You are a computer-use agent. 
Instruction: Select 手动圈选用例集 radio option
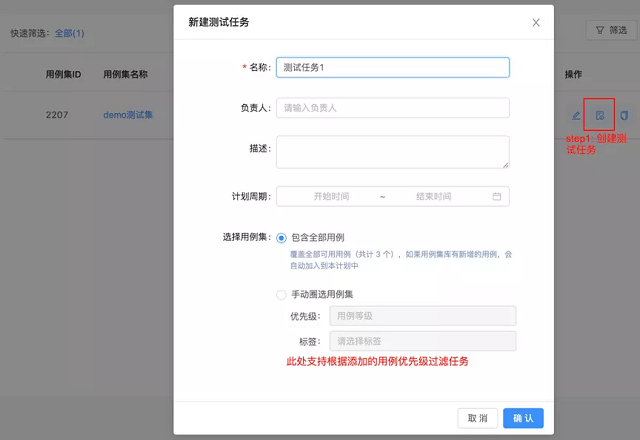click(x=281, y=294)
